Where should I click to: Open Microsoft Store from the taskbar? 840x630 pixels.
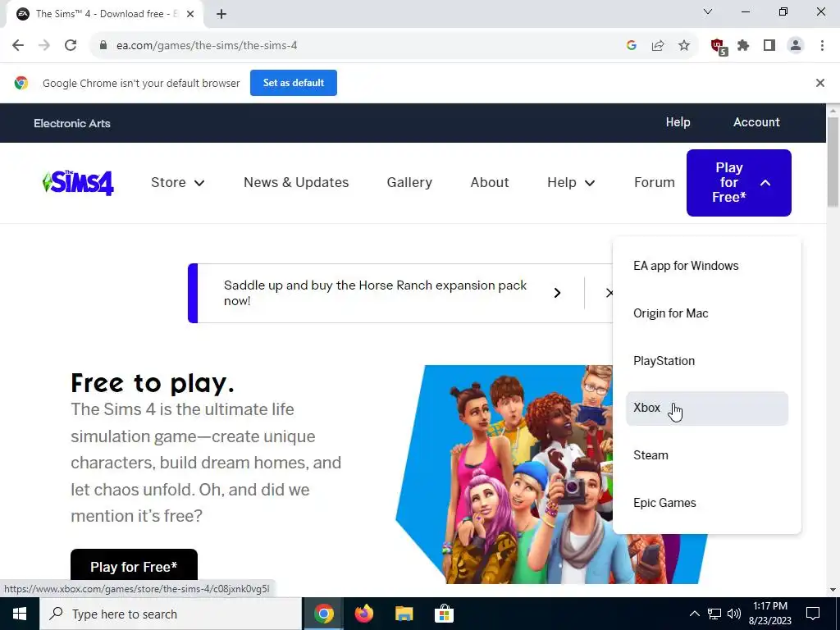[444, 614]
